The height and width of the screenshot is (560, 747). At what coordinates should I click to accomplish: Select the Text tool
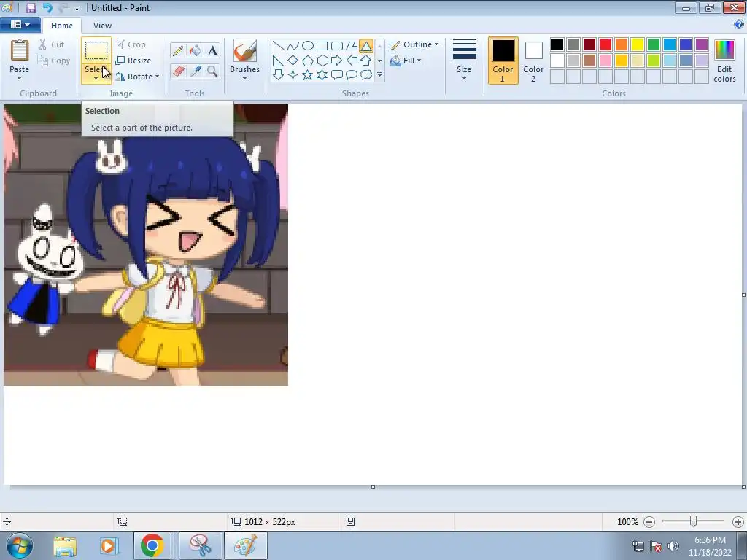point(212,50)
